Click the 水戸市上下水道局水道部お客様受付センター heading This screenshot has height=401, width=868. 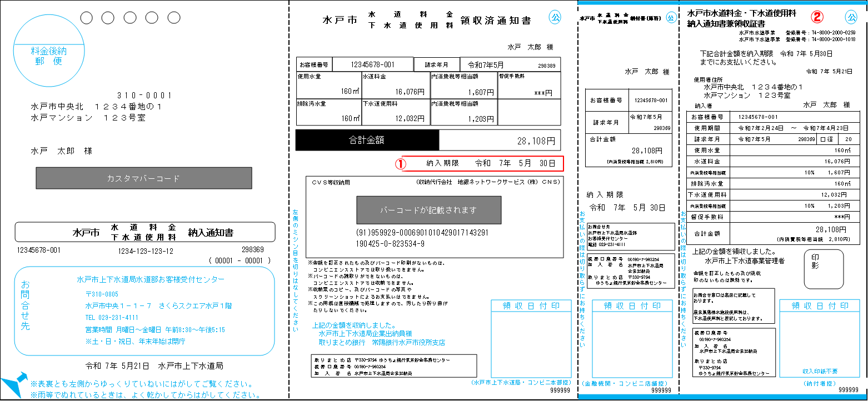[151, 279]
